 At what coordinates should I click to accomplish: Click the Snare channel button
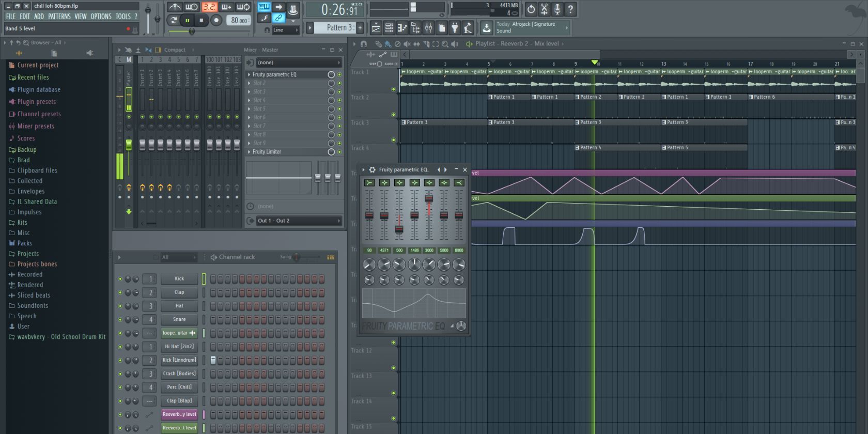click(179, 320)
